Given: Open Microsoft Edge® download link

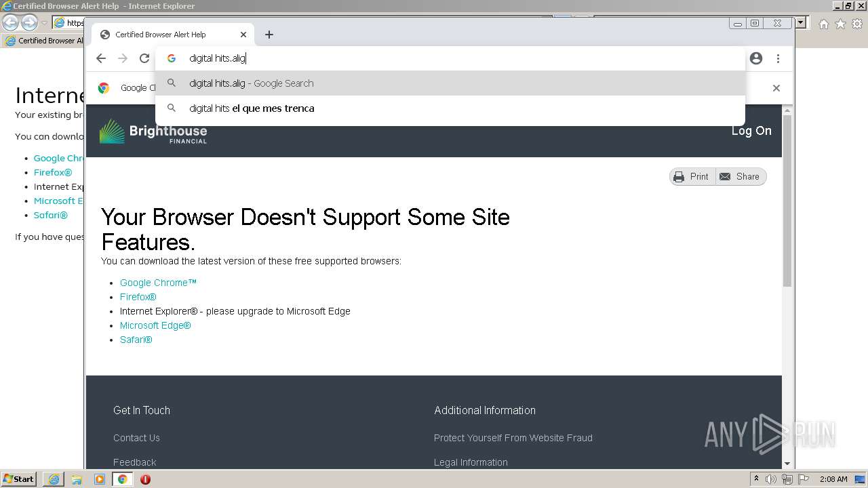Looking at the screenshot, I should point(155,325).
